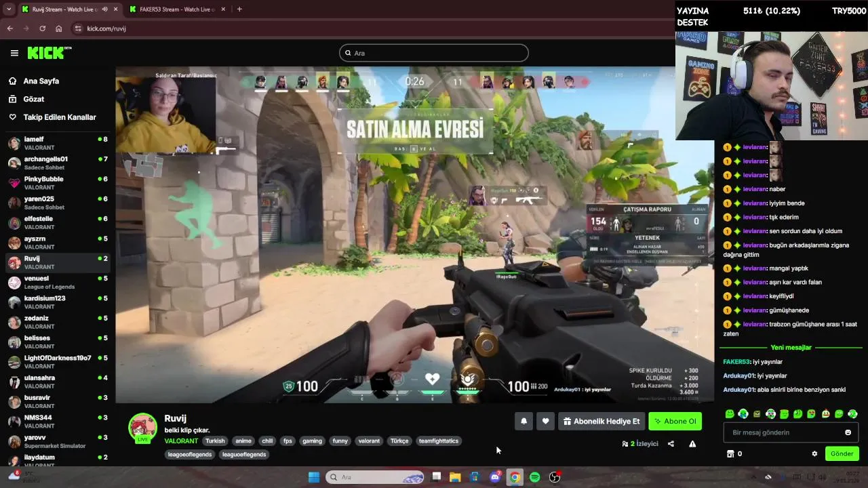The width and height of the screenshot is (868, 488).
Task: Click the Abone Ol subscribe button
Action: click(x=675, y=421)
